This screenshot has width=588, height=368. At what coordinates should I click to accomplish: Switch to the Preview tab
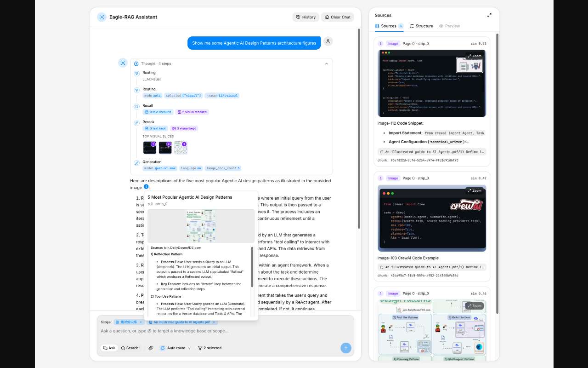pos(449,26)
